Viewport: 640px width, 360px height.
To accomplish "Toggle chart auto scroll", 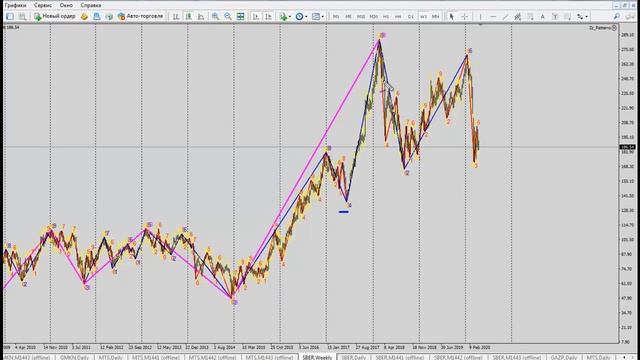I will pos(256,16).
